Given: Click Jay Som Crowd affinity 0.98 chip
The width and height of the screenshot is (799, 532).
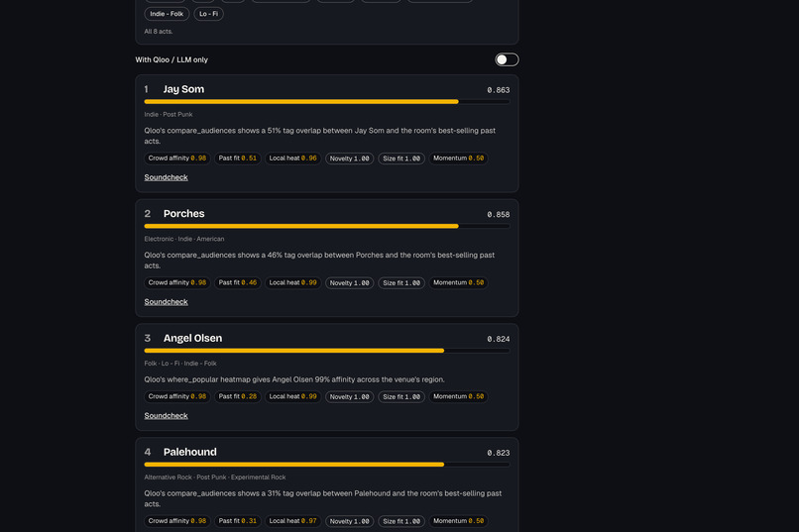Looking at the screenshot, I should [x=176, y=159].
